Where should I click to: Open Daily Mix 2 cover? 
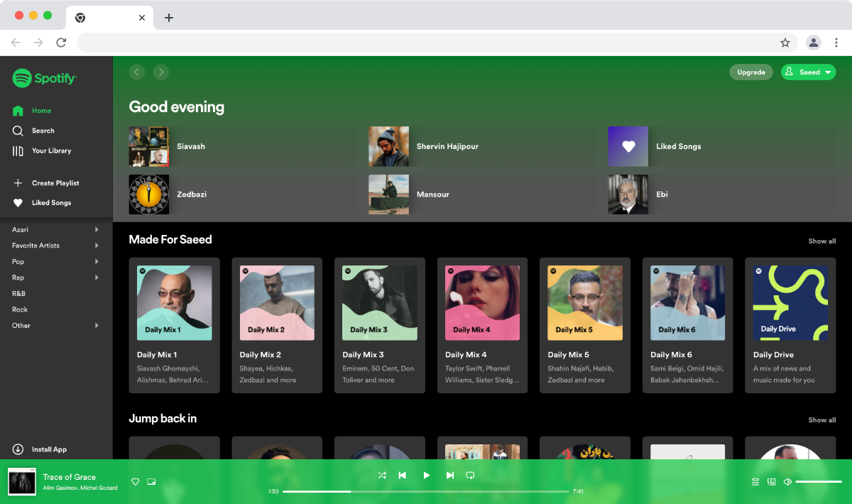[277, 303]
